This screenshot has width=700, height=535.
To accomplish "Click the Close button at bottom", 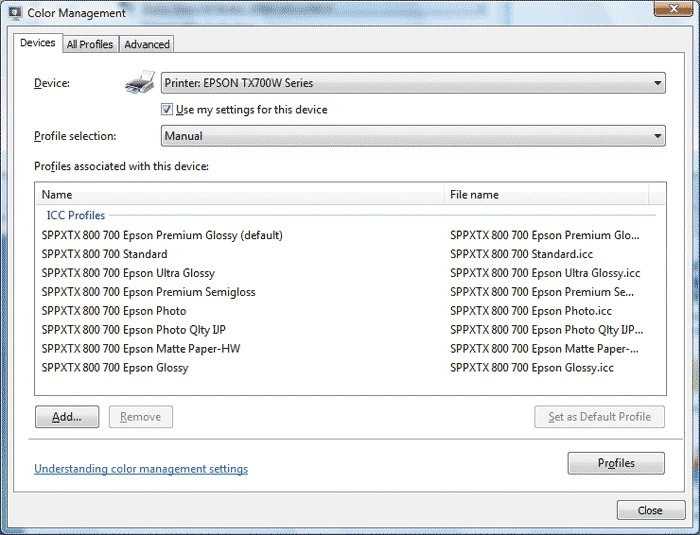I will pyautogui.click(x=650, y=510).
